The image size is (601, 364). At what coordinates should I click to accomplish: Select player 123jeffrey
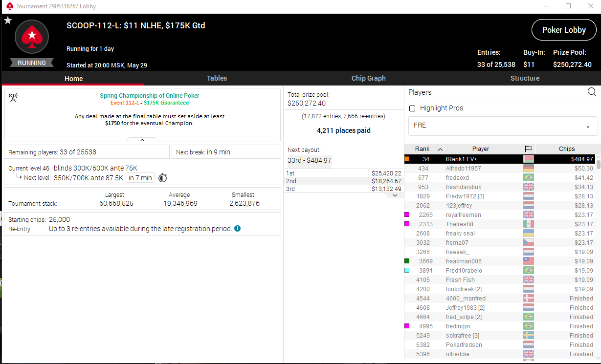point(499,205)
